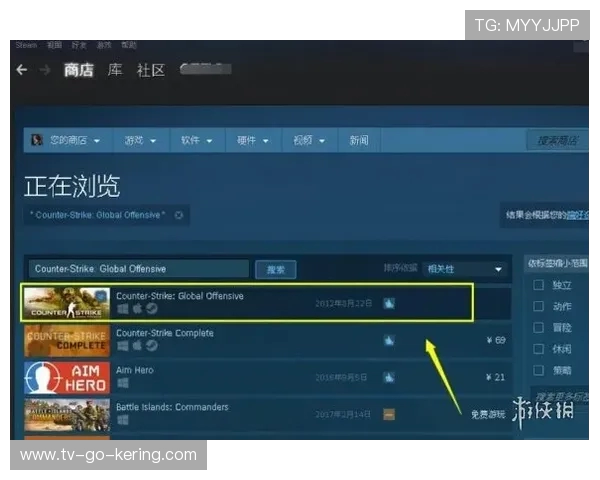600x480 pixels.
Task: Open the 游戏 menu in top menu bar
Action: pyautogui.click(x=104, y=45)
